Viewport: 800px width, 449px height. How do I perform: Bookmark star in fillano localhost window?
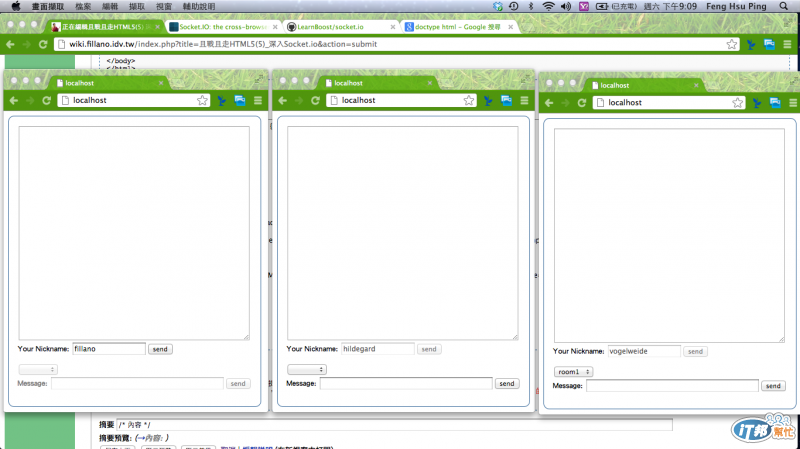pyautogui.click(x=202, y=101)
